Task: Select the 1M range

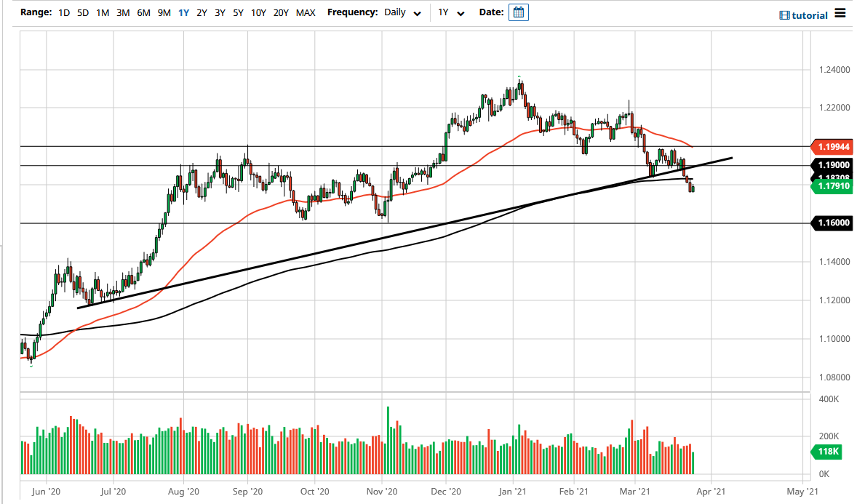Action: (102, 12)
